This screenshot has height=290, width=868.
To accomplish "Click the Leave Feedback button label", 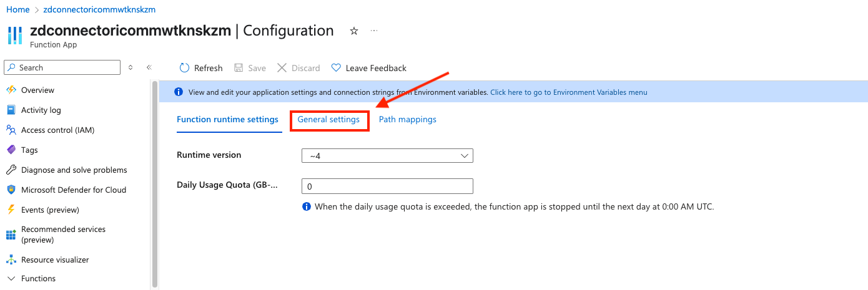I will [376, 68].
